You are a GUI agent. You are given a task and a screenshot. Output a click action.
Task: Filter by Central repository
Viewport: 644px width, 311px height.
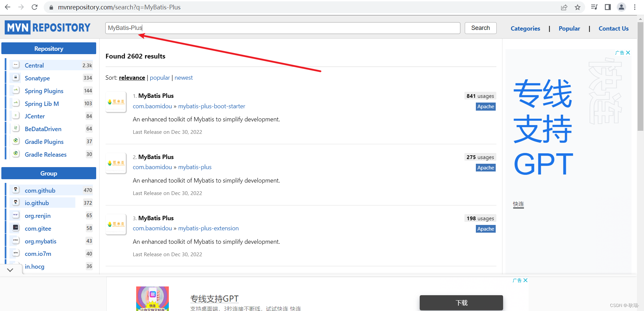(x=34, y=66)
